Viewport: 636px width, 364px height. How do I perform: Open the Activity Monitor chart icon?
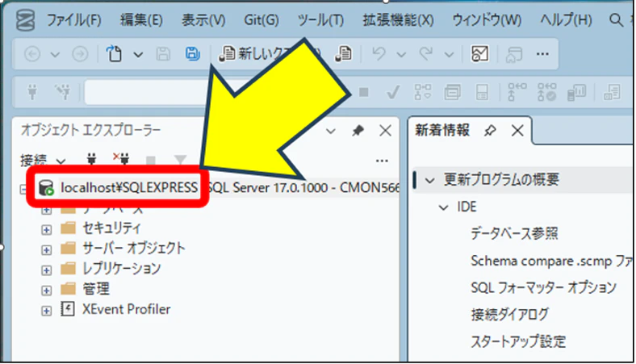pos(479,53)
